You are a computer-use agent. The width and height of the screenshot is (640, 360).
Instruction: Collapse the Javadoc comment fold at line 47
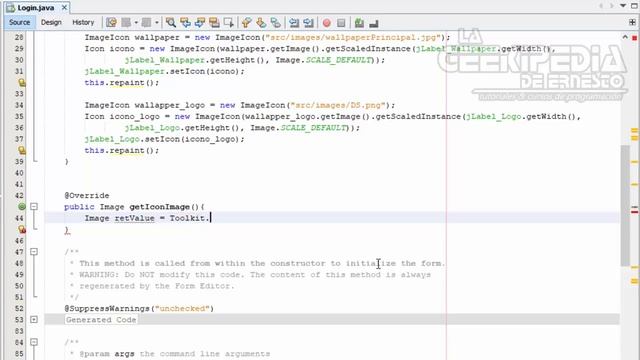tap(34, 252)
